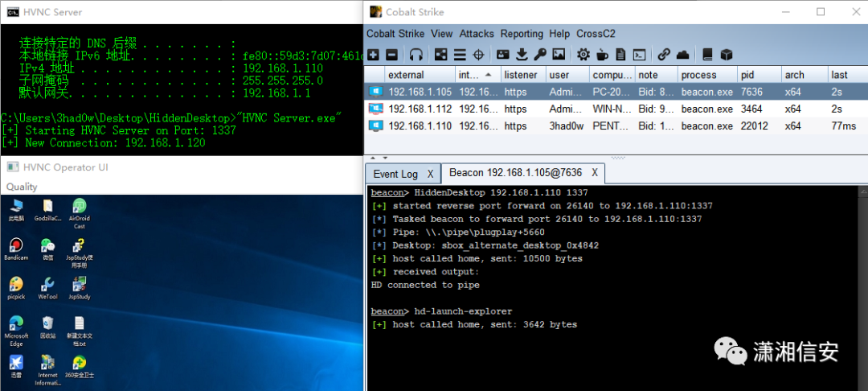868x391 pixels.
Task: Select Internet Information Services desktop icon
Action: pos(47,370)
